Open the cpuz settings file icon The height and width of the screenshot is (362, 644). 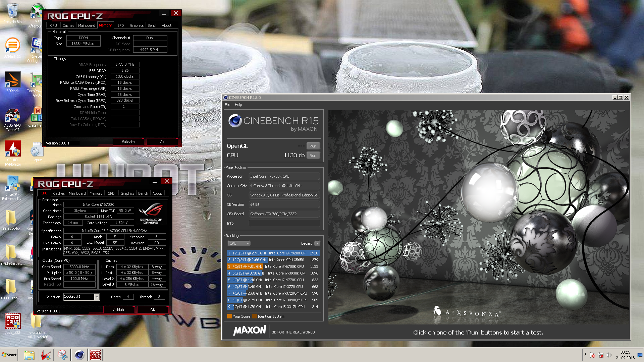[37, 152]
